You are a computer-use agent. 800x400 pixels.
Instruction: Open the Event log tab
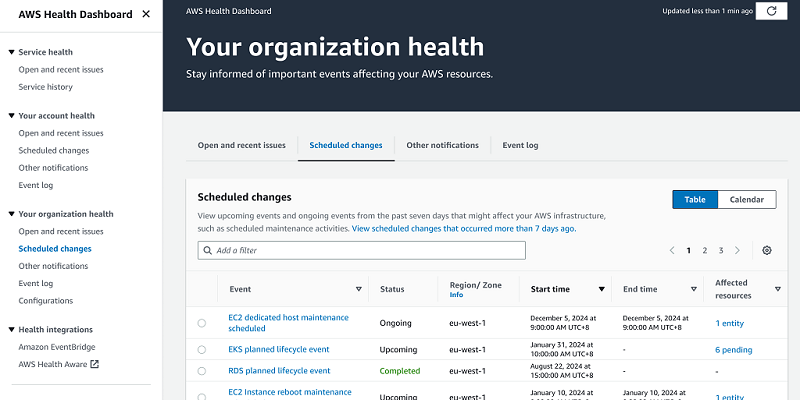coord(520,145)
